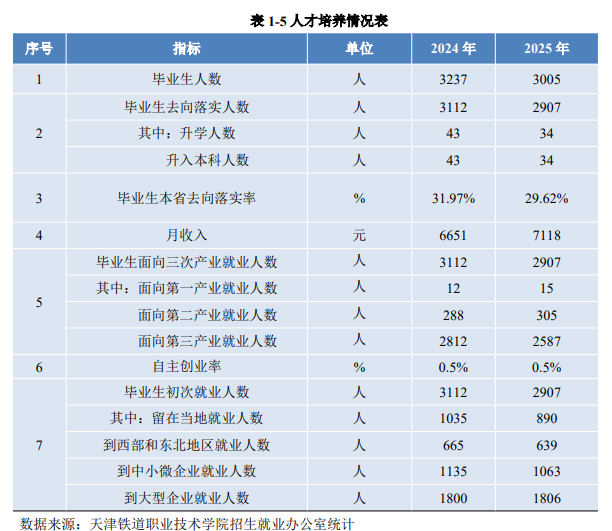
Task: Click the % unit in the 自主创业率 row
Action: coord(359,367)
